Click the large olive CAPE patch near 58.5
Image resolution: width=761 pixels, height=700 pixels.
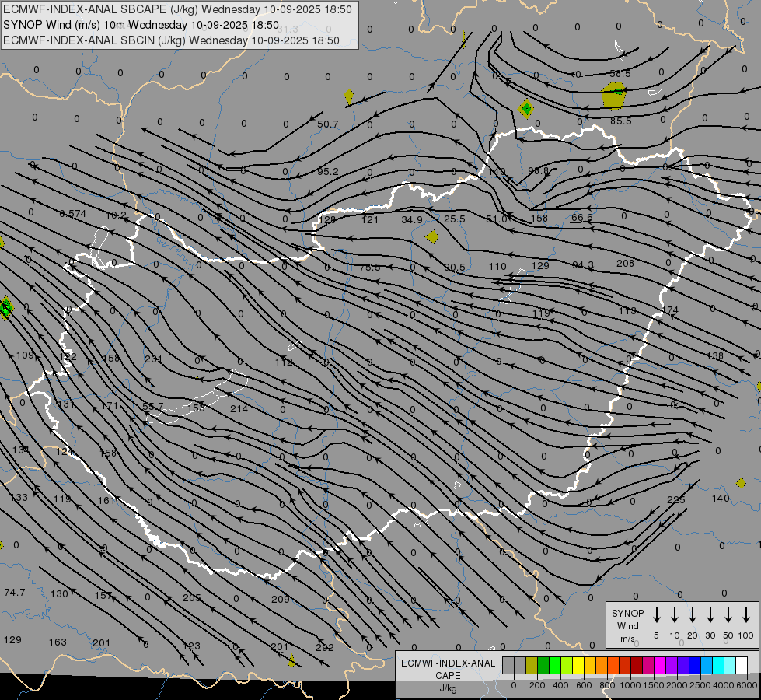[x=613, y=96]
